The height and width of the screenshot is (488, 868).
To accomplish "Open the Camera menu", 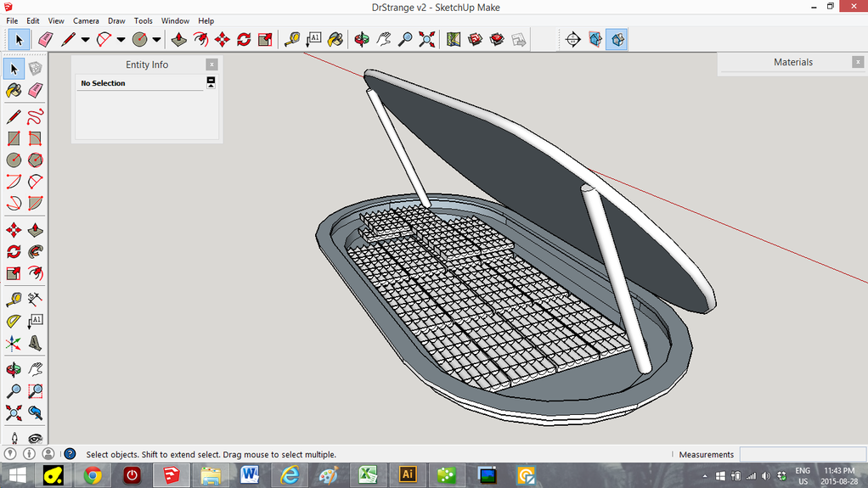I will point(86,21).
